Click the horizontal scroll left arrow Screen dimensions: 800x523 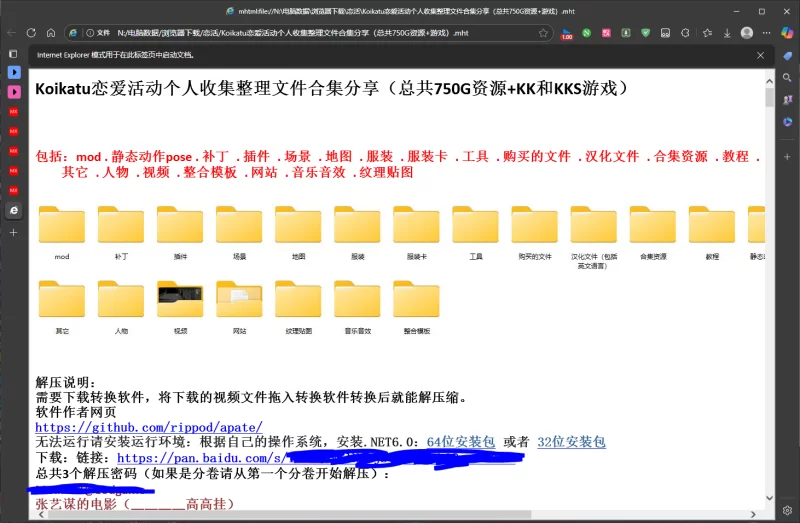[x=41, y=514]
